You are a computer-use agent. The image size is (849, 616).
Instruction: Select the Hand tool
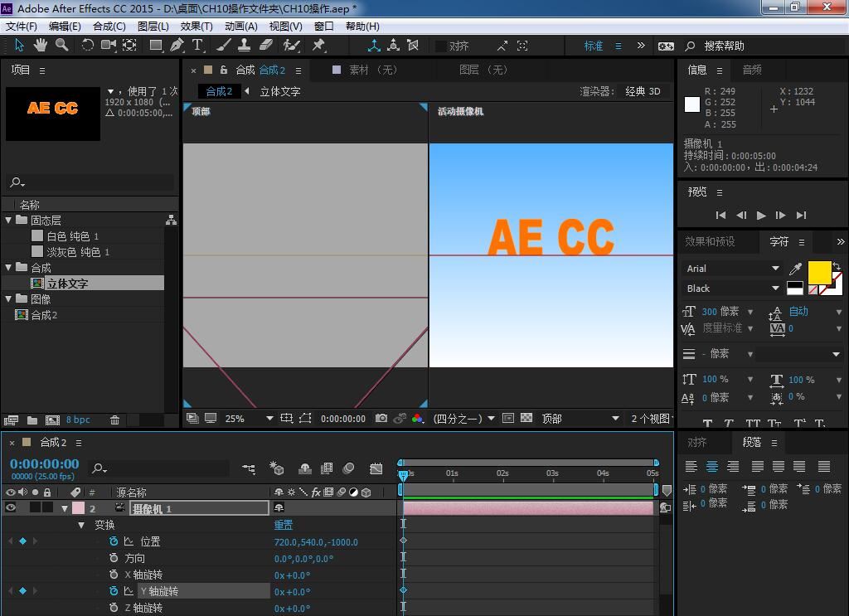41,46
